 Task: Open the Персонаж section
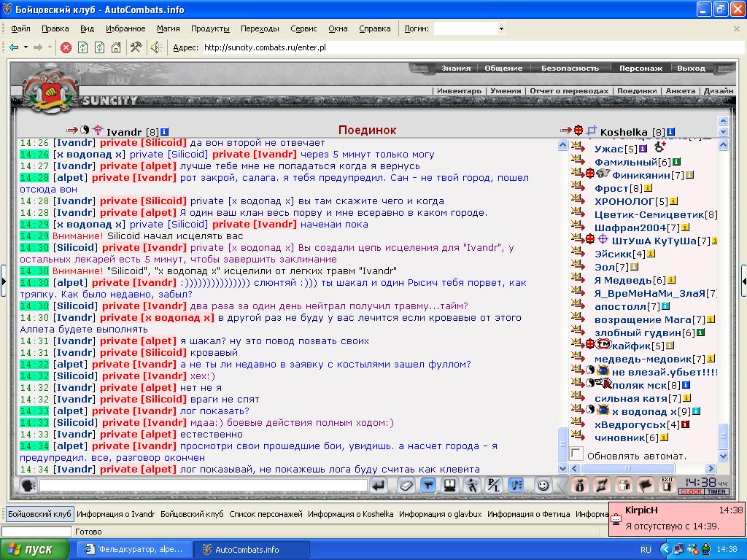click(640, 68)
